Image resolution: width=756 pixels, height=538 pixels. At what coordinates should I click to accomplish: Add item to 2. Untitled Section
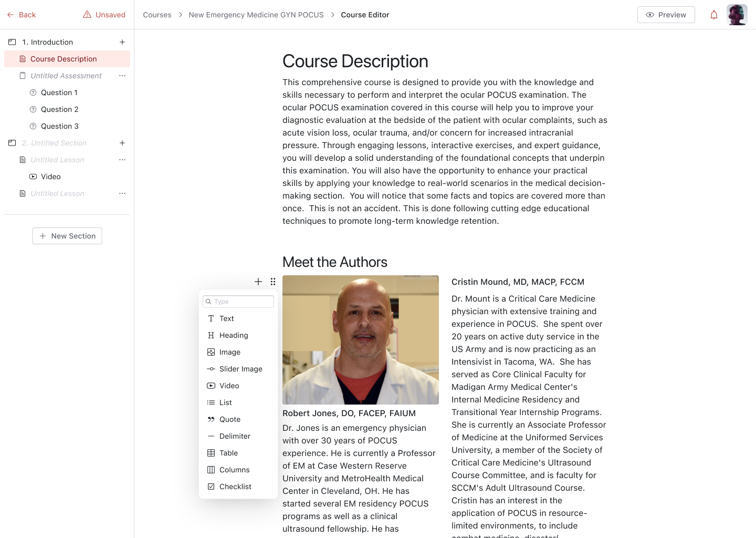(x=122, y=143)
